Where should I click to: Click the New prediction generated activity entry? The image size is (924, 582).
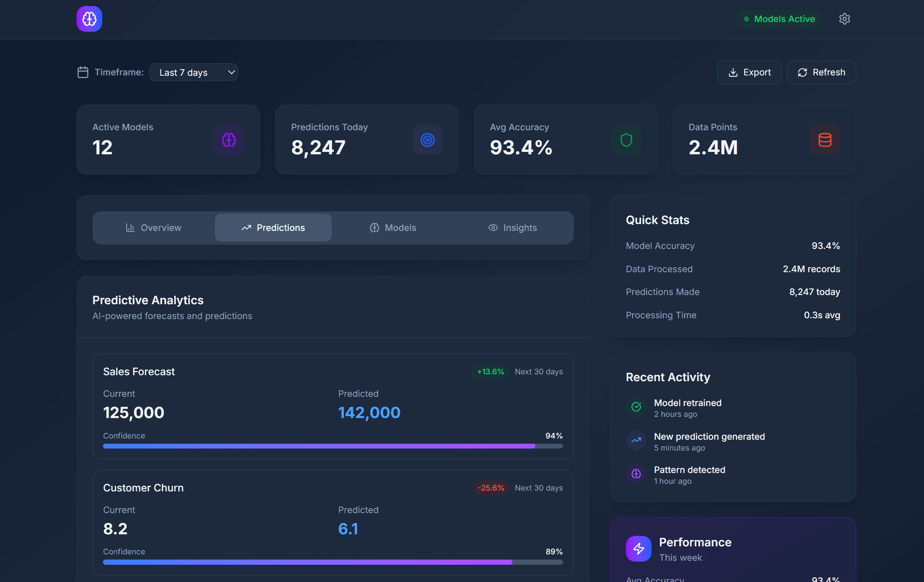(x=733, y=441)
